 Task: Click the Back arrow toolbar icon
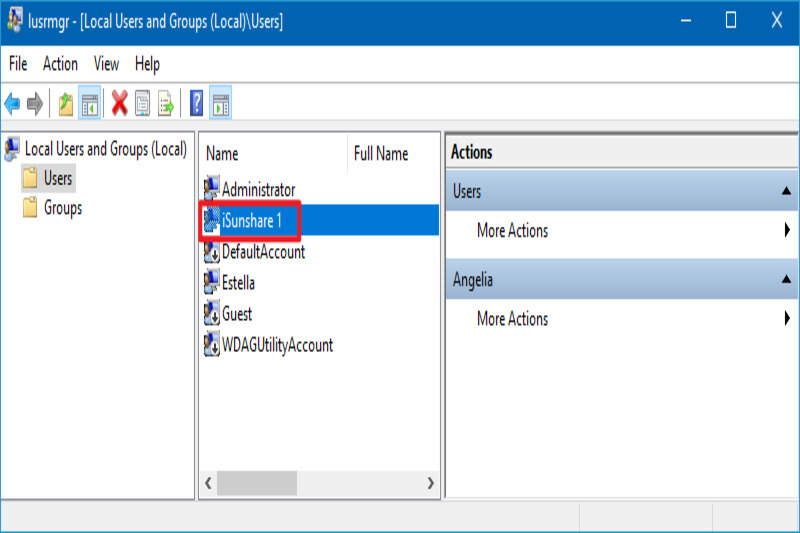pos(13,103)
